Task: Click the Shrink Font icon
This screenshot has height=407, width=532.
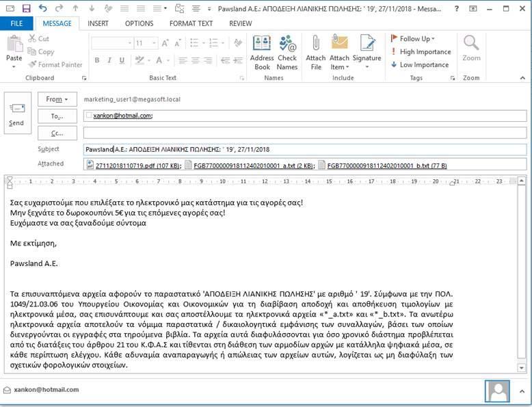Action: [177, 43]
